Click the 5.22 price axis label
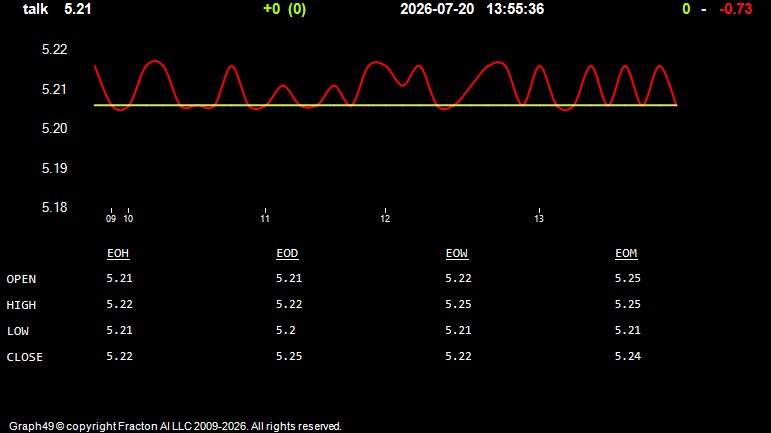The height and width of the screenshot is (433, 771). tap(55, 49)
